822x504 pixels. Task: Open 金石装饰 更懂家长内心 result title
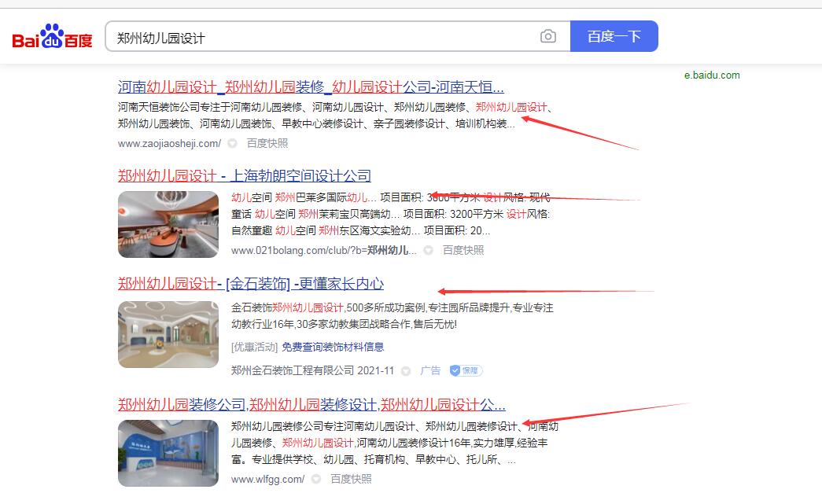251,283
